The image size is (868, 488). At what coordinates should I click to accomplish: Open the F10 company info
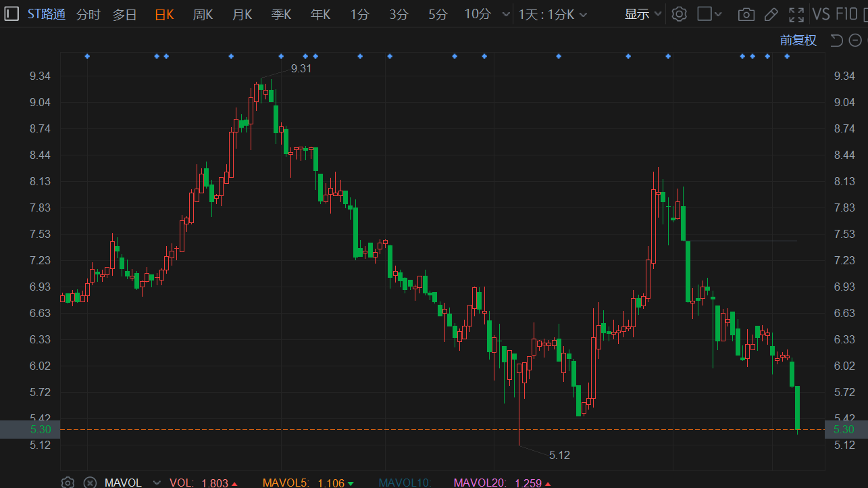(847, 14)
